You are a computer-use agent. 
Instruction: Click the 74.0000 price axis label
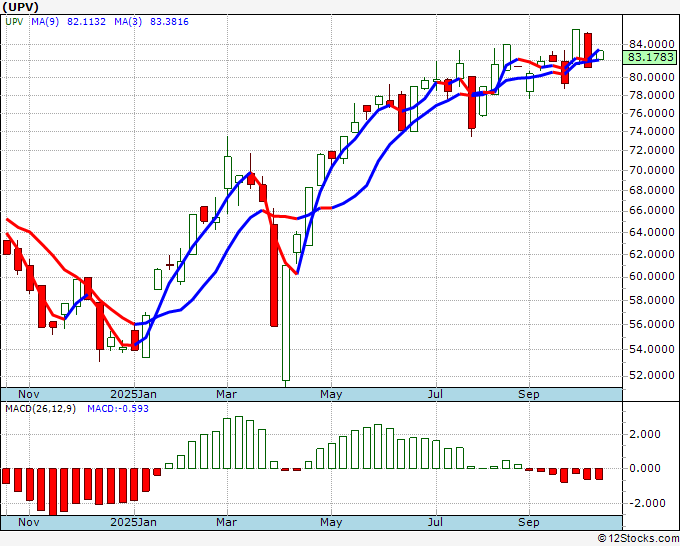click(x=652, y=131)
